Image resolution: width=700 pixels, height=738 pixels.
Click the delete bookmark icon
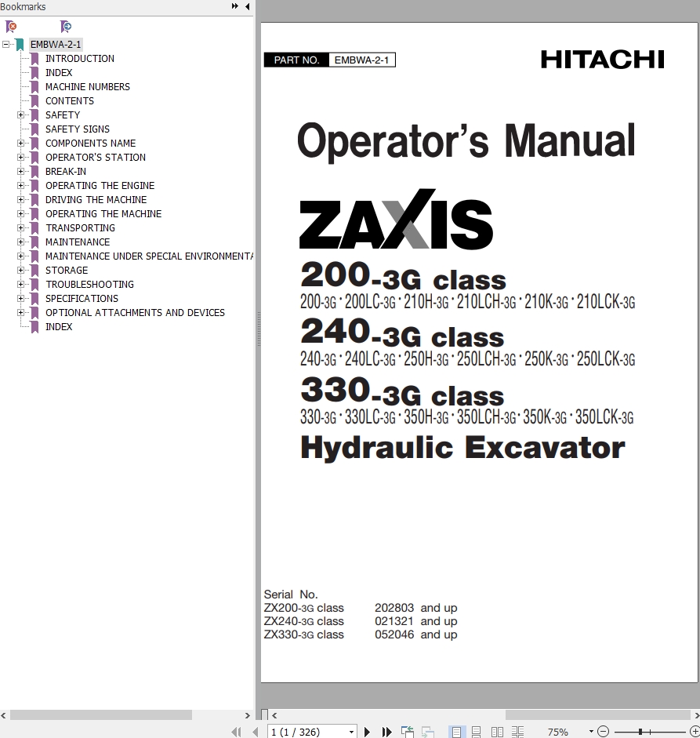tap(11, 27)
